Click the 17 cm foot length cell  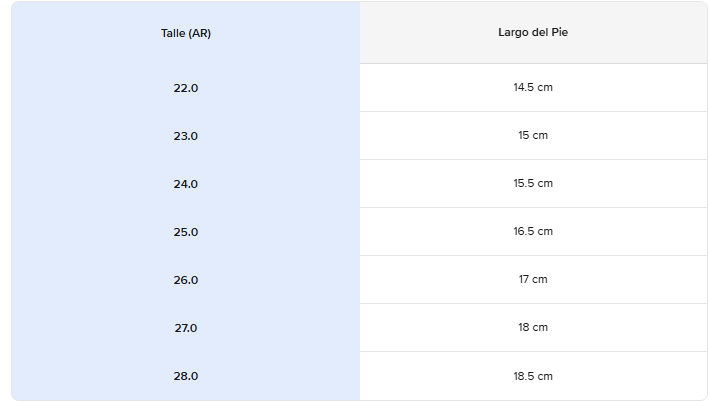[533, 279]
